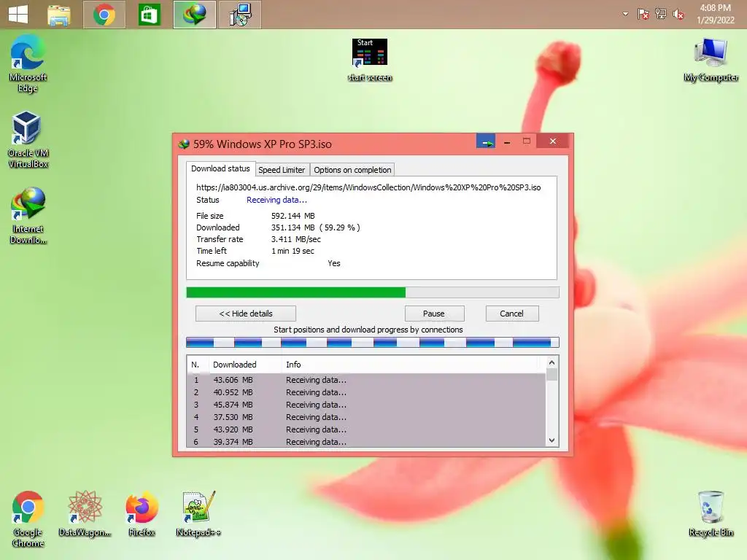Select the DataWagon desktop shortcut
Viewport: 747px width, 560px height.
pyautogui.click(x=85, y=514)
